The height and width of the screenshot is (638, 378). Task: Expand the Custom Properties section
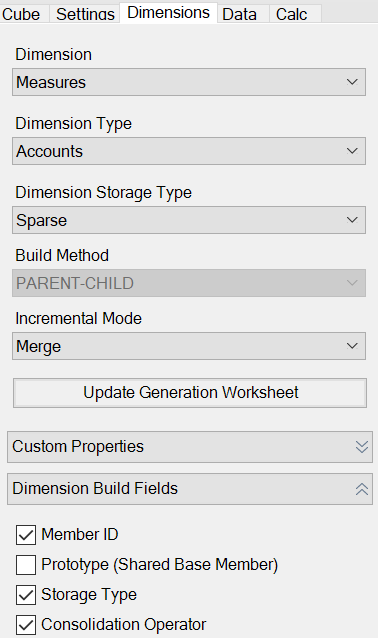click(x=190, y=447)
